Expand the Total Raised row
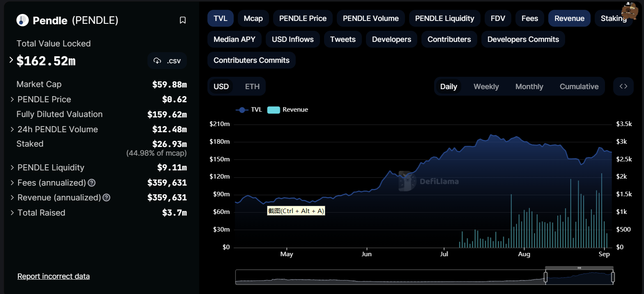Image resolution: width=644 pixels, height=294 pixels. point(12,213)
